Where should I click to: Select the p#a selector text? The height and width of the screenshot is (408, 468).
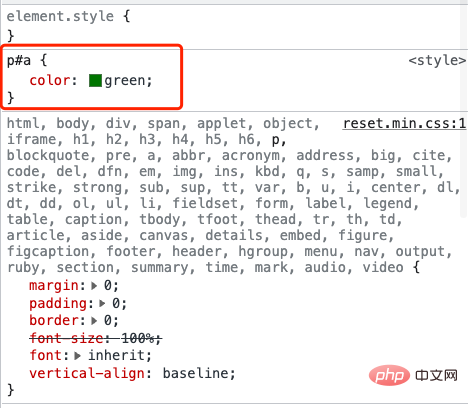click(x=19, y=61)
